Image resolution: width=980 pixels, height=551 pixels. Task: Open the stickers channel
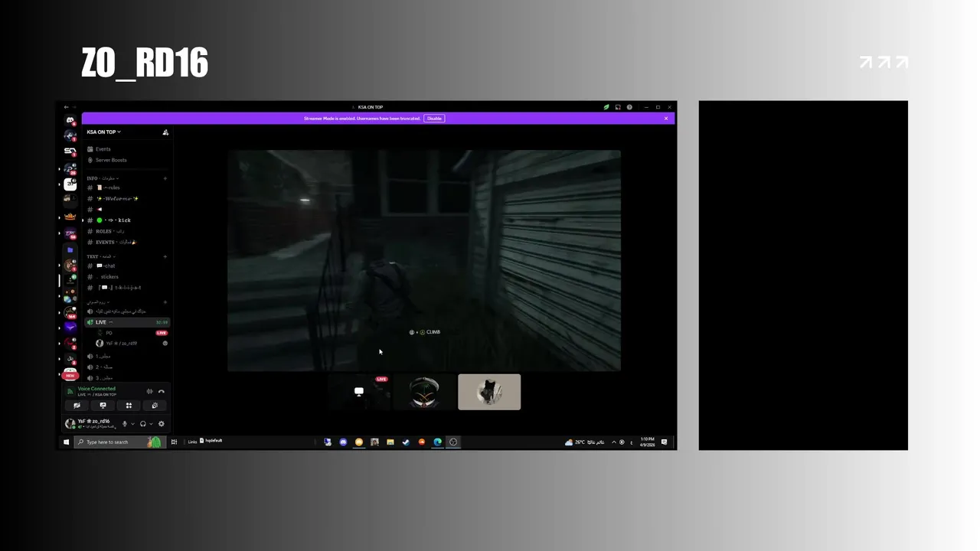pos(127,276)
